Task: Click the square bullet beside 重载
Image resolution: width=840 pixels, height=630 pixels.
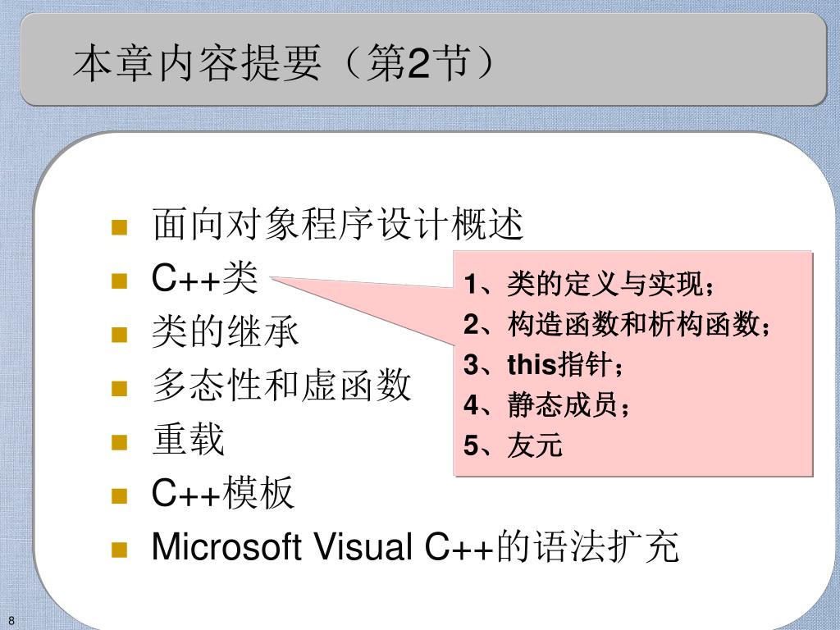Action: click(x=119, y=442)
